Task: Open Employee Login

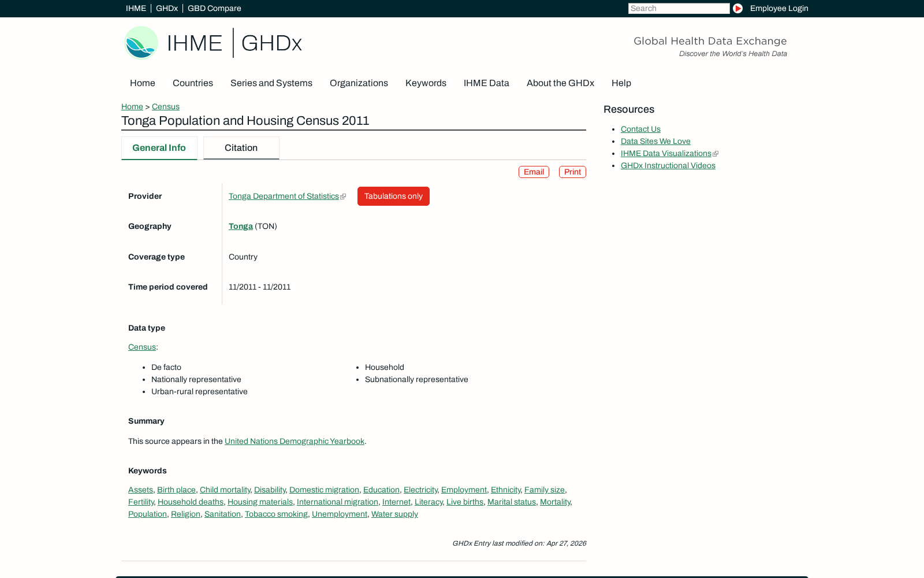Action: (x=779, y=8)
